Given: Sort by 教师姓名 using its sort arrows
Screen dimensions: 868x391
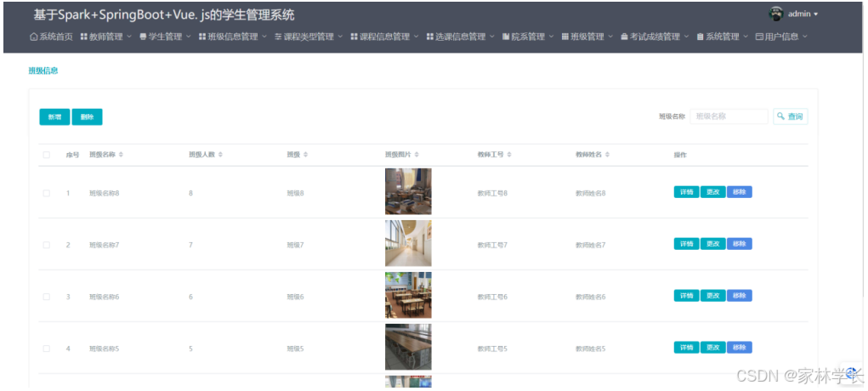Looking at the screenshot, I should 607,155.
